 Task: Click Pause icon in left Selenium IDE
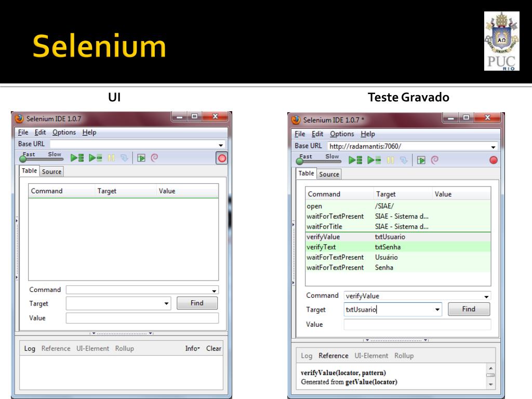coord(111,158)
